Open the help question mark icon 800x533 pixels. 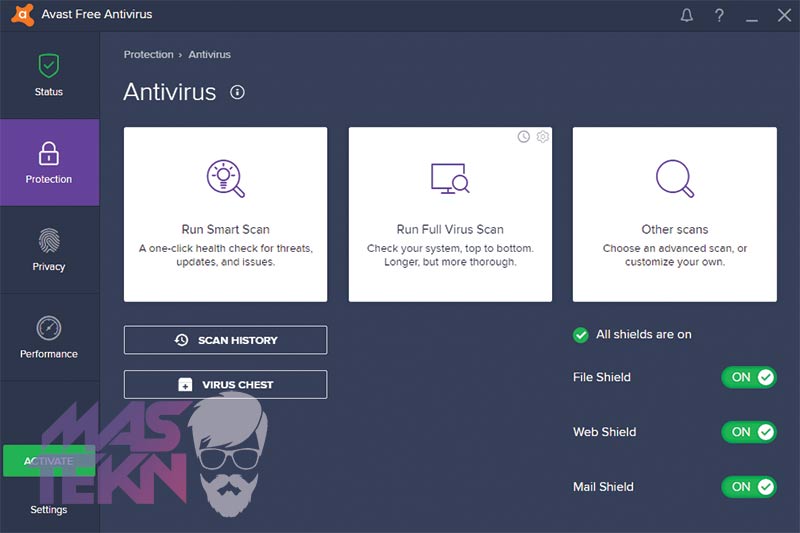(x=719, y=15)
